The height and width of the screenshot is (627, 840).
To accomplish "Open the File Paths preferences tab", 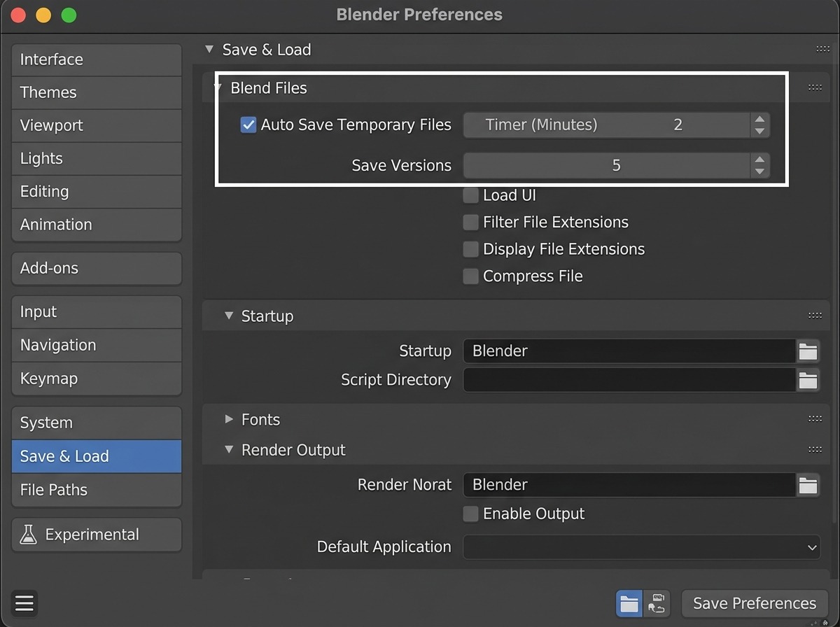I will 97,490.
